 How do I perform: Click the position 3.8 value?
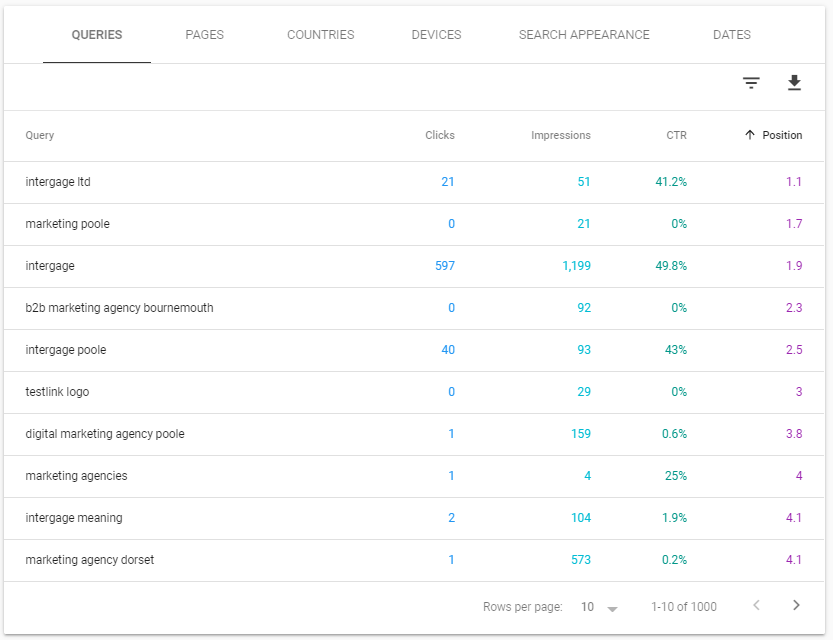click(794, 434)
